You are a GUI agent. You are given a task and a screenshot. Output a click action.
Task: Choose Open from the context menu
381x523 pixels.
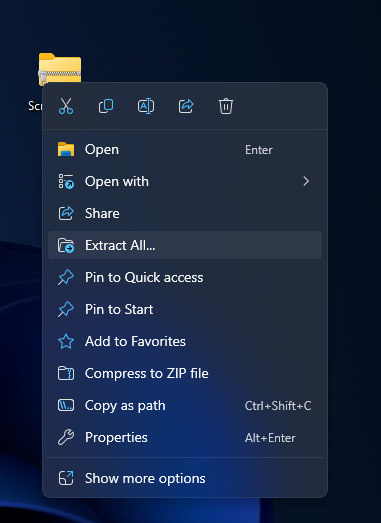[185, 149]
